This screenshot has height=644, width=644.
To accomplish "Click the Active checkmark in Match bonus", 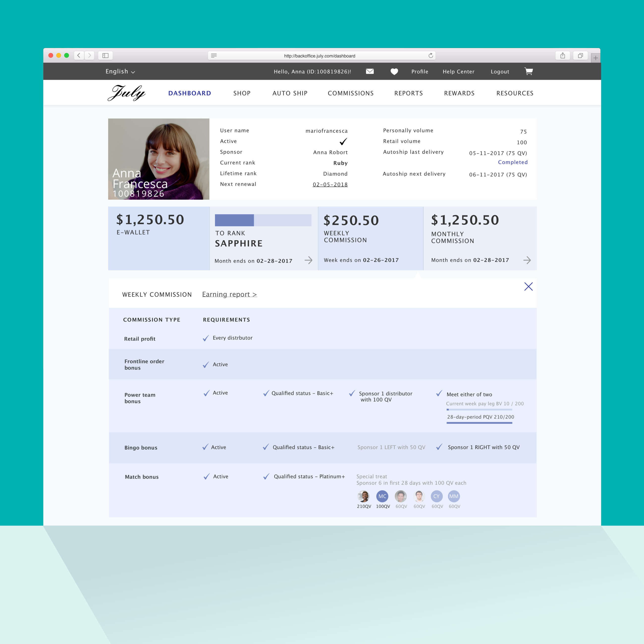I will pyautogui.click(x=206, y=477).
